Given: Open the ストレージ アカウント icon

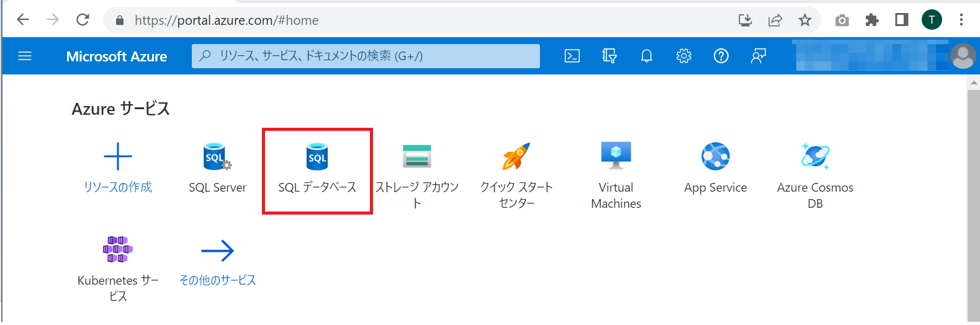Looking at the screenshot, I should coord(417,156).
